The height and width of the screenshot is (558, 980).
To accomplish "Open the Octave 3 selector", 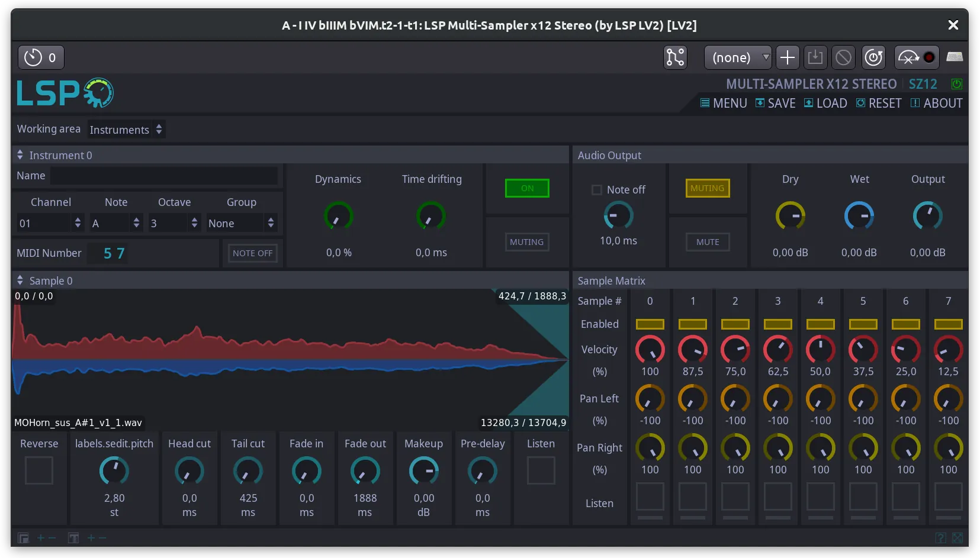I will (174, 223).
